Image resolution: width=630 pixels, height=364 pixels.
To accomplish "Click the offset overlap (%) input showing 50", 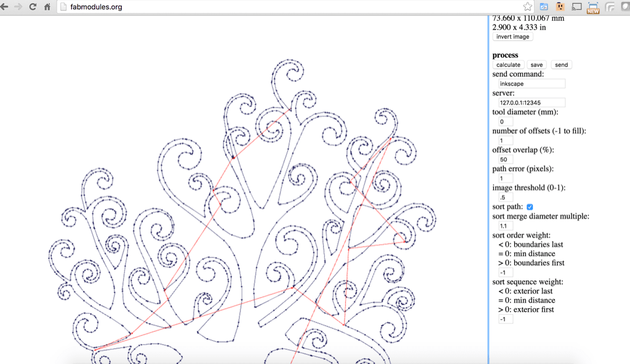I will click(506, 159).
